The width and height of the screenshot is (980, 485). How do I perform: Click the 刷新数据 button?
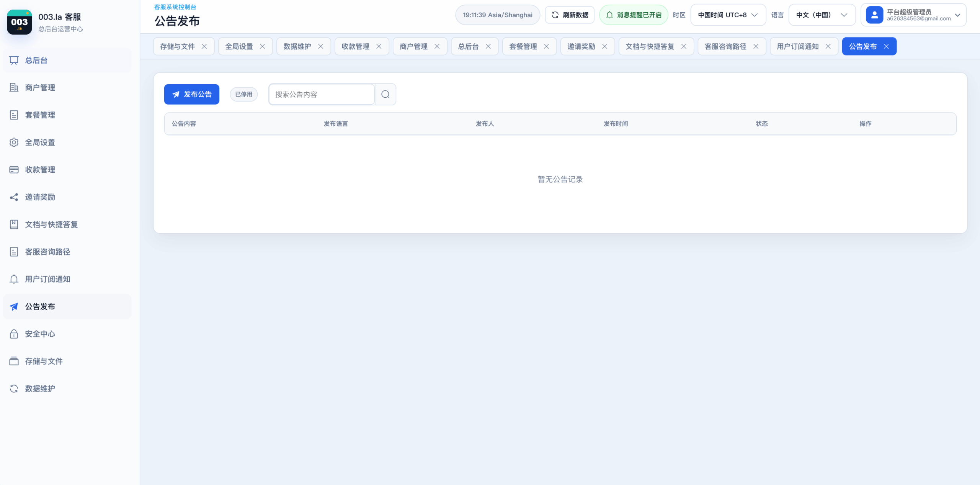click(570, 15)
